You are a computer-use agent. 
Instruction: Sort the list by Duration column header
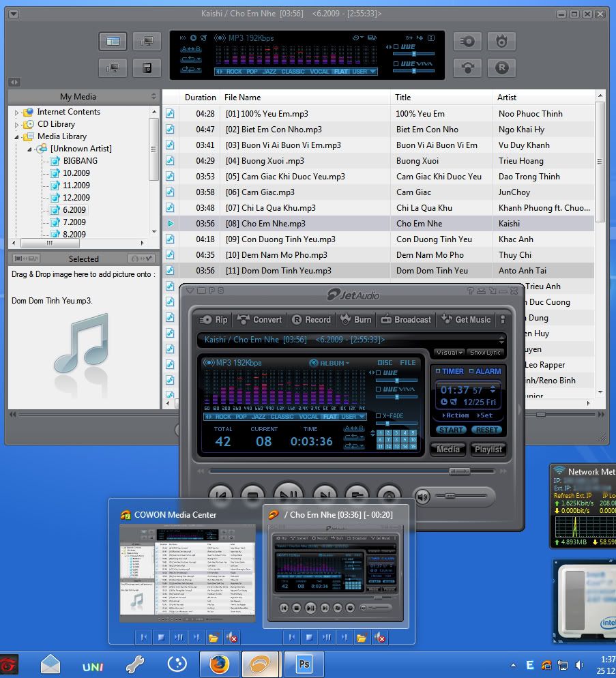tap(200, 98)
